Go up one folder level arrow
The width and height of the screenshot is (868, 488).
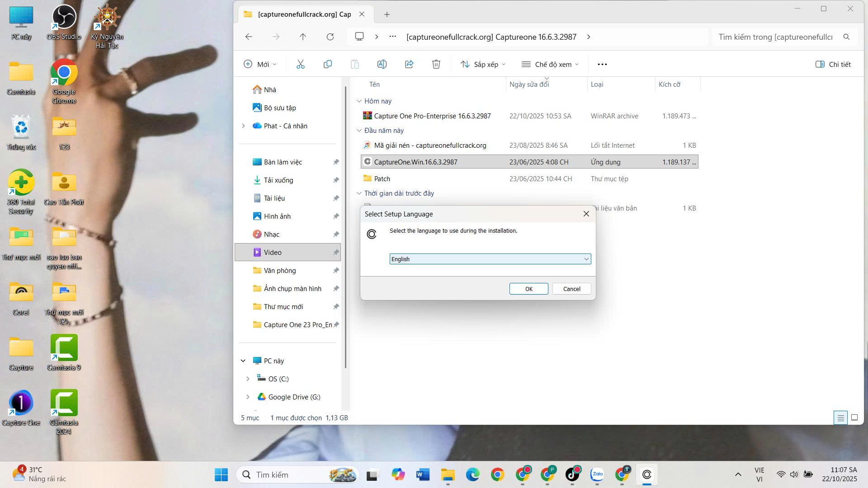coord(303,37)
